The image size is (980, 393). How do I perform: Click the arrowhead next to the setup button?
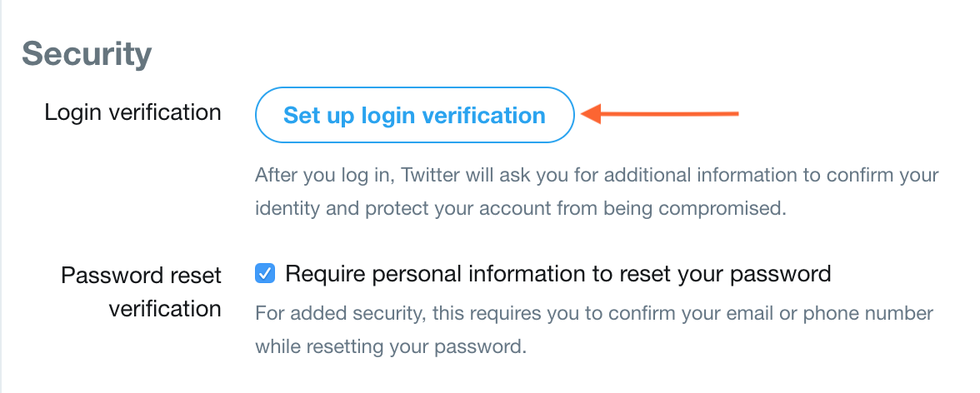[x=592, y=114]
